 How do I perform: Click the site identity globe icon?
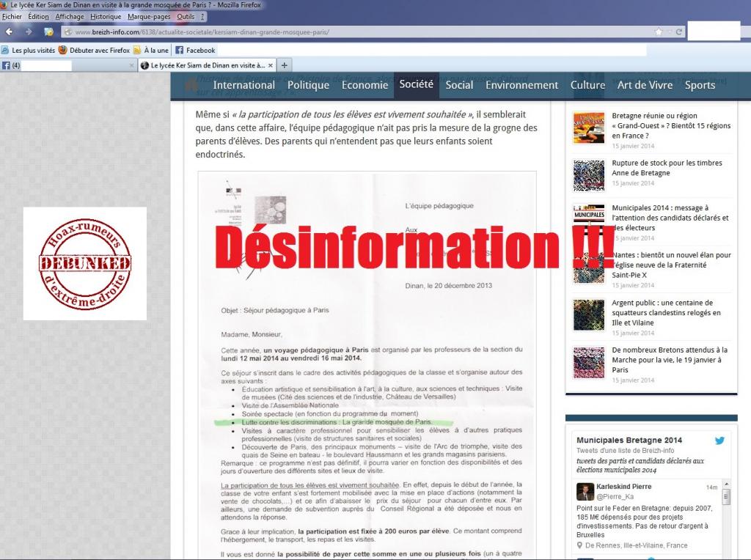(68, 32)
